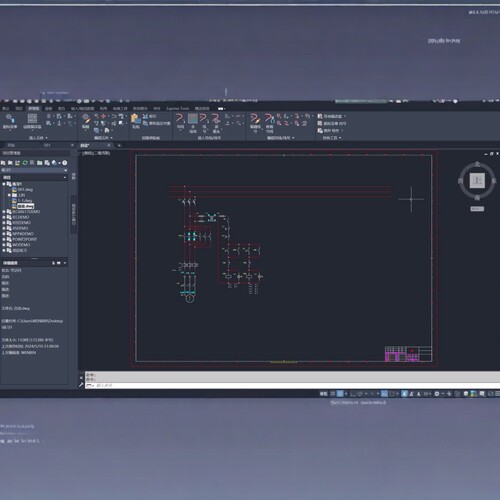Screen dimensions: 500x500
Task: Click the command line customize wrench icon
Action: coord(81,385)
